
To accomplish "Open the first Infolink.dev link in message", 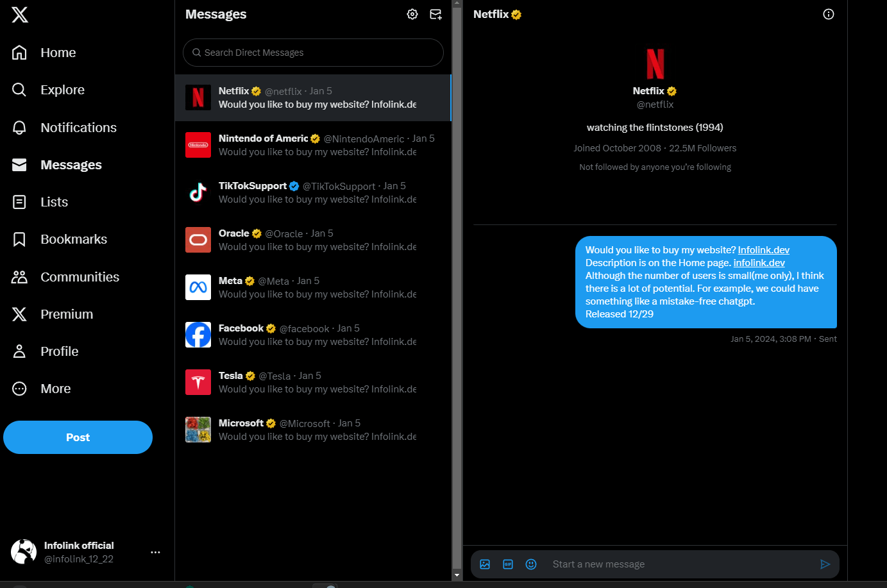I will pyautogui.click(x=763, y=250).
